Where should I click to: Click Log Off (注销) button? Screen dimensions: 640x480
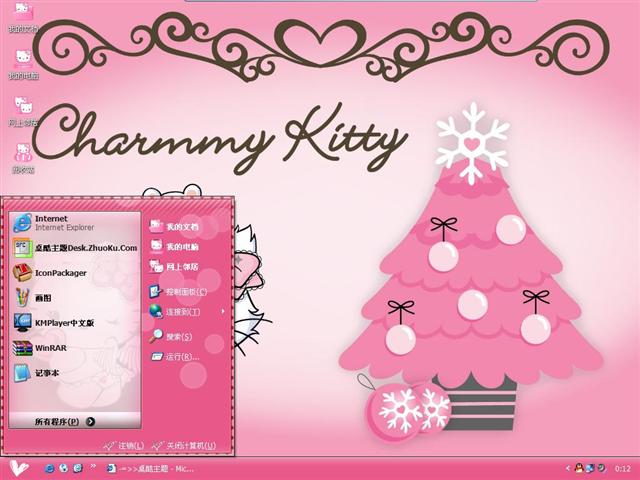(124, 446)
